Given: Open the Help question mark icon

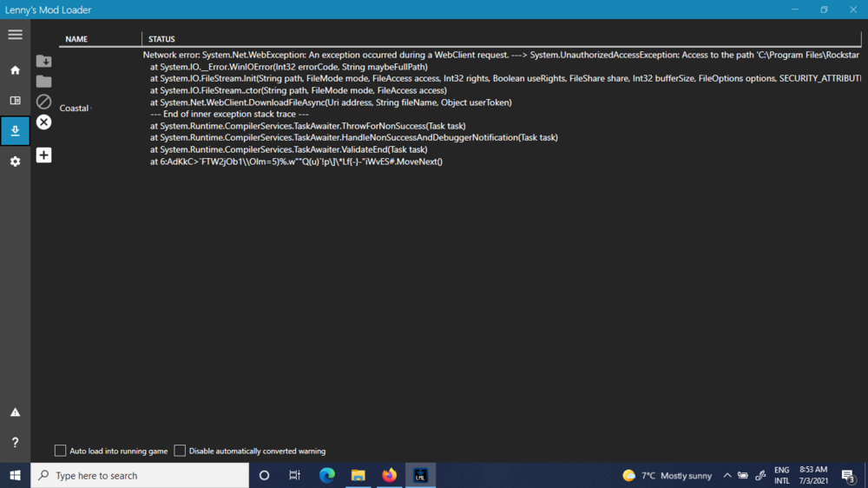Looking at the screenshot, I should click(x=15, y=442).
